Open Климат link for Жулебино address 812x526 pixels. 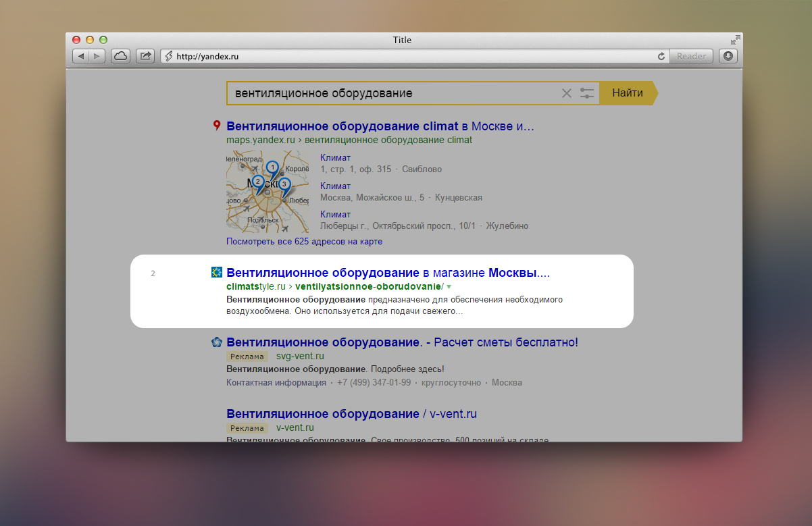click(336, 215)
